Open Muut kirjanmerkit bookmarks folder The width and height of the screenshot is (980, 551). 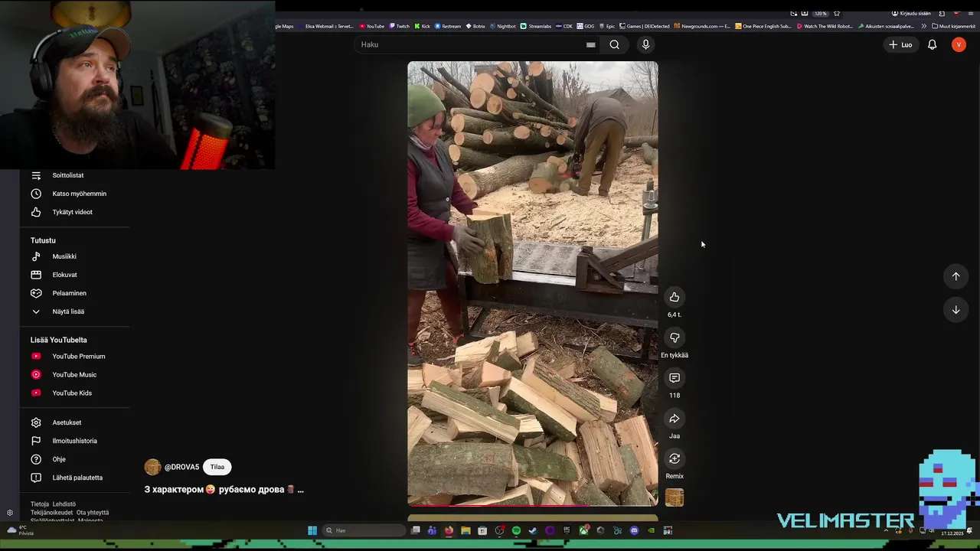click(x=954, y=26)
